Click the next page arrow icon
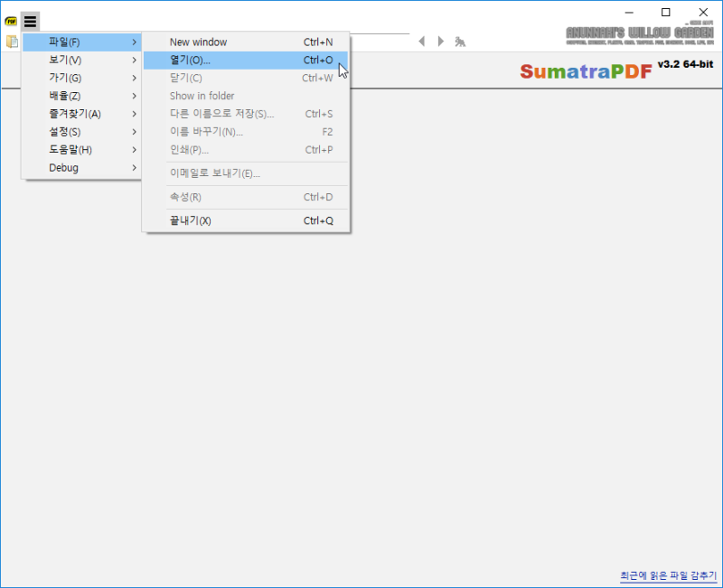 [440, 42]
